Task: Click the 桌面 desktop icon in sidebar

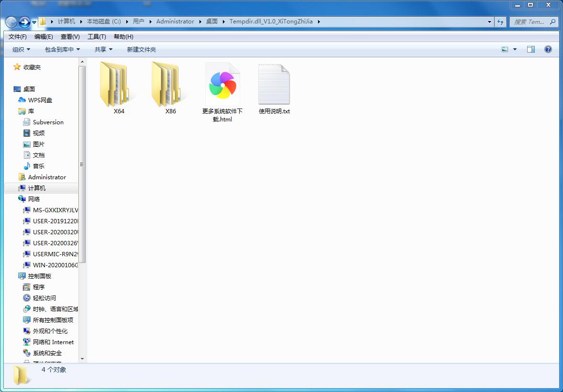Action: tap(17, 89)
